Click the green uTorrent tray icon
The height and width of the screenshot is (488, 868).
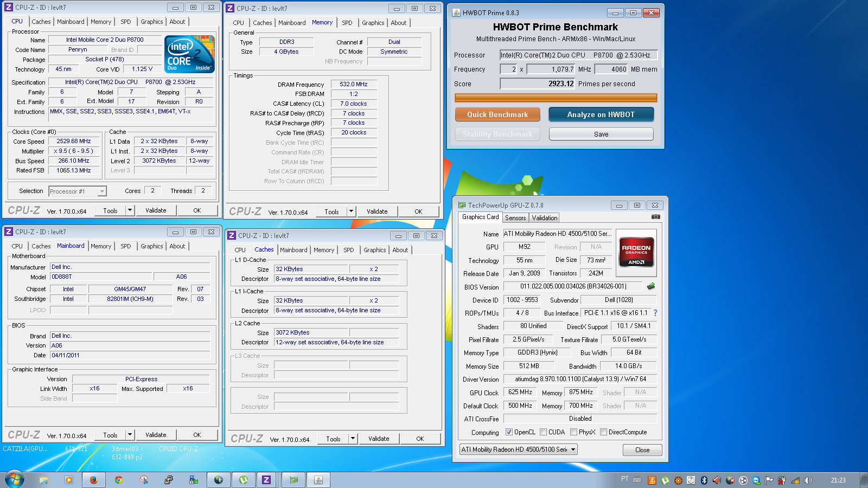click(665, 480)
